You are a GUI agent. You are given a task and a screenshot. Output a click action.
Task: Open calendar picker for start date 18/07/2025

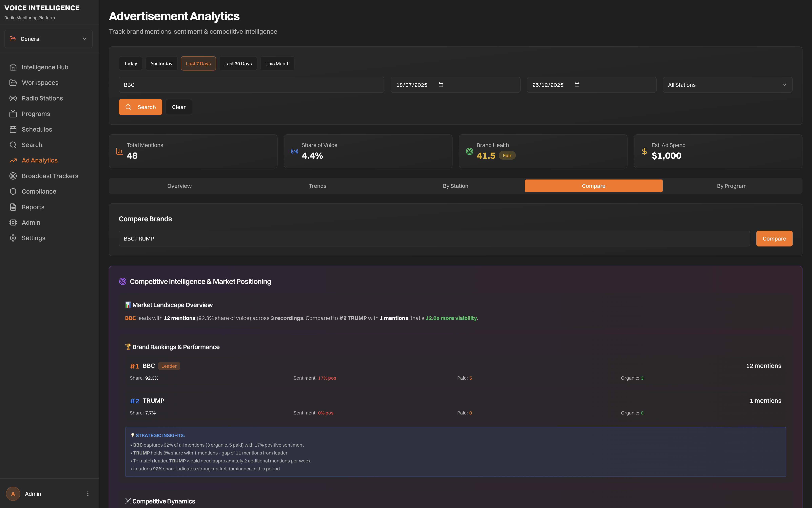[x=441, y=85]
